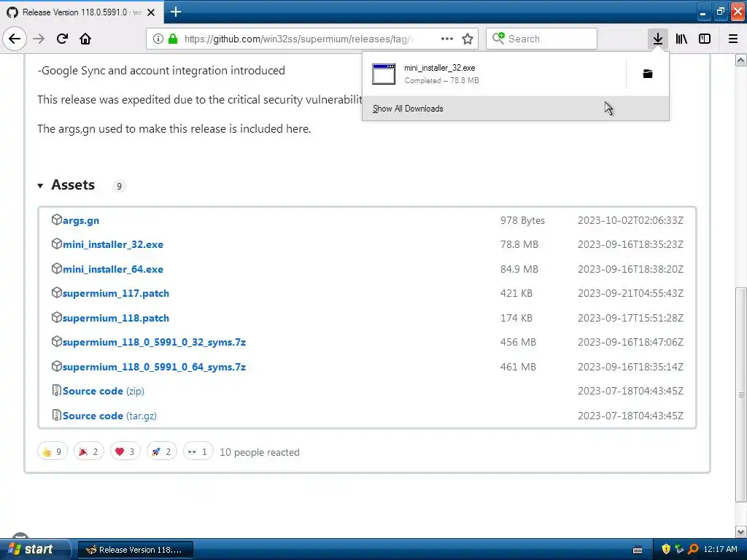Click the '10 people reacted' text
Viewport: 747px width, 560px height.
click(260, 452)
